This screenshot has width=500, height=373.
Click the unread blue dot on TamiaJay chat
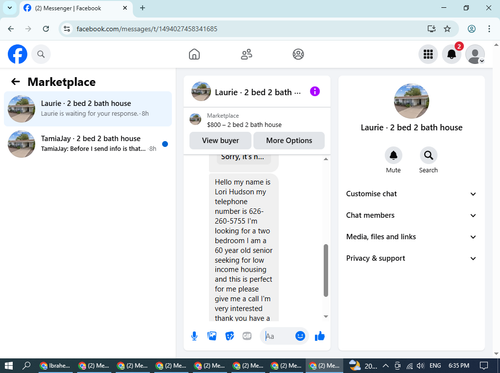[165, 144]
